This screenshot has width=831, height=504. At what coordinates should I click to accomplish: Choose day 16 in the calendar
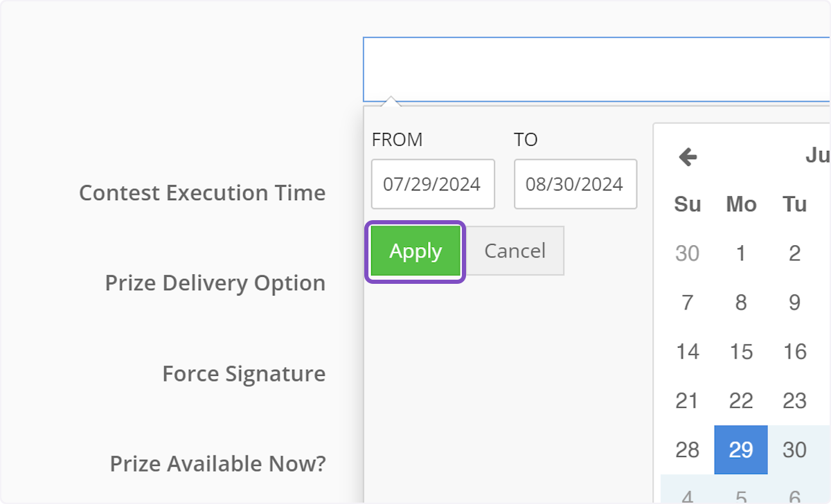[x=794, y=352]
